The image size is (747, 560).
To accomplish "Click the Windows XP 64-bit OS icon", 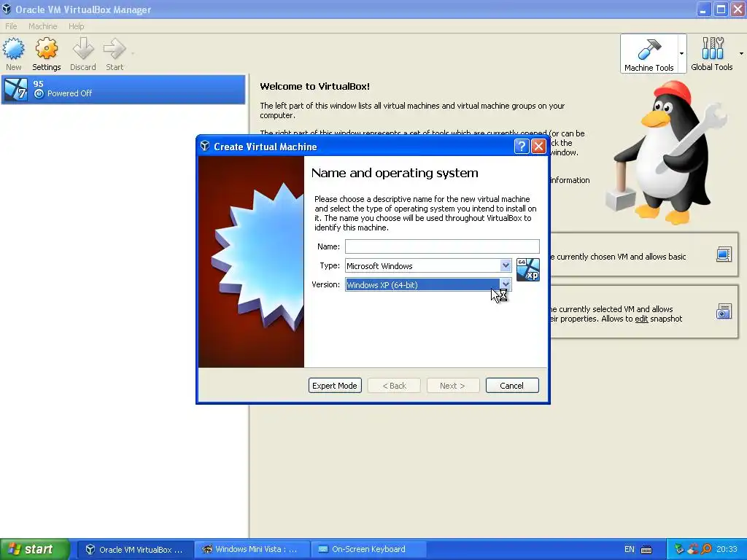I will pos(528,270).
